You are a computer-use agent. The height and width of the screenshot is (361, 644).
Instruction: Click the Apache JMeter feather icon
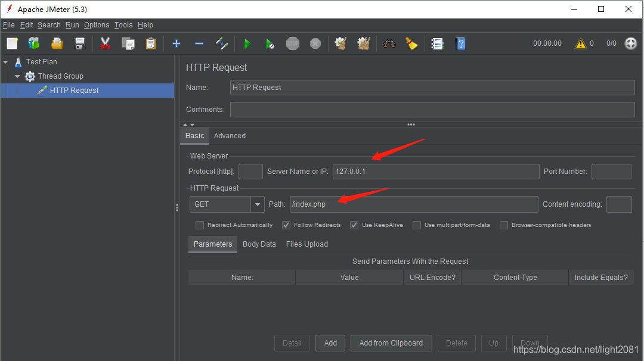pos(10,9)
